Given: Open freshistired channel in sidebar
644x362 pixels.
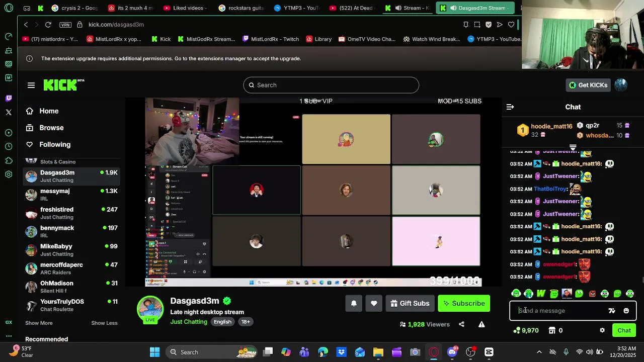Looking at the screenshot, I should click(x=71, y=213).
